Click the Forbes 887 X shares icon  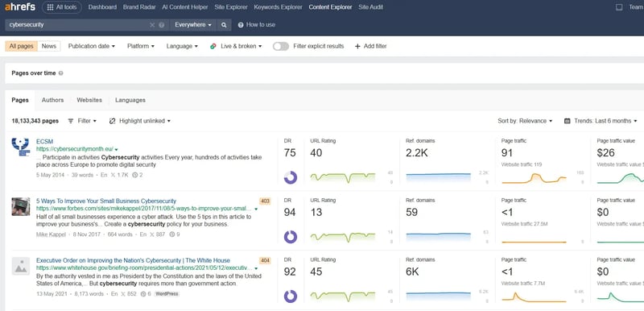click(x=152, y=234)
